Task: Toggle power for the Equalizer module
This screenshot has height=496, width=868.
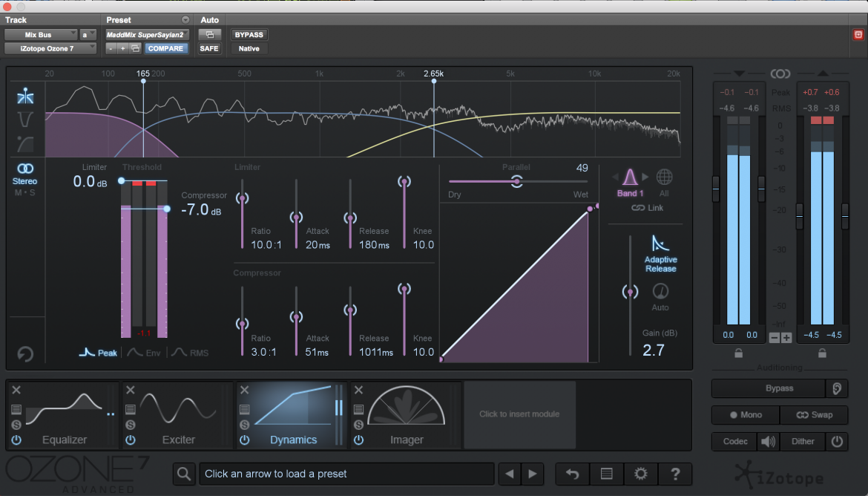Action: (16, 440)
